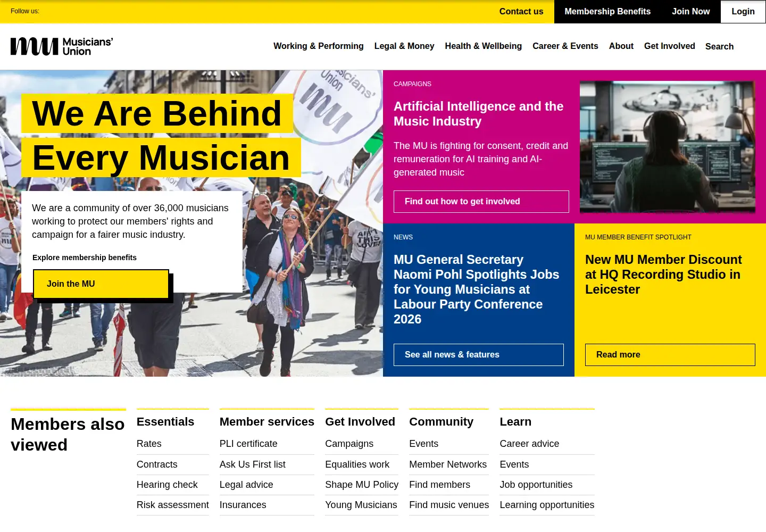This screenshot has height=532, width=766.
Task: Click Find out how to get involved
Action: 481,202
